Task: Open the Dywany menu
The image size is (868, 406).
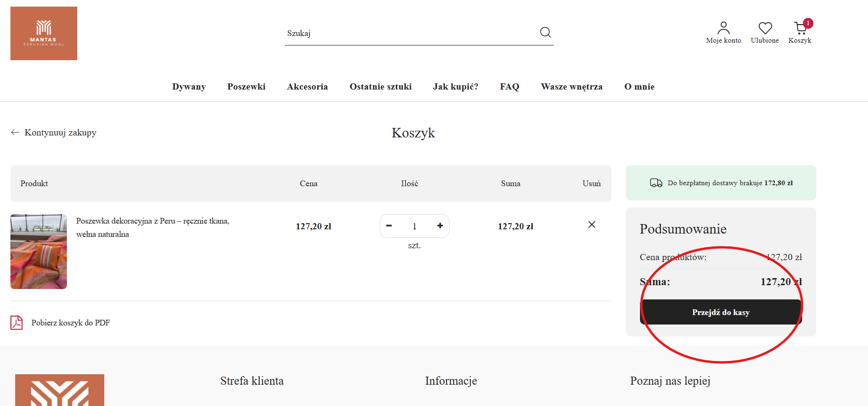Action: (189, 87)
